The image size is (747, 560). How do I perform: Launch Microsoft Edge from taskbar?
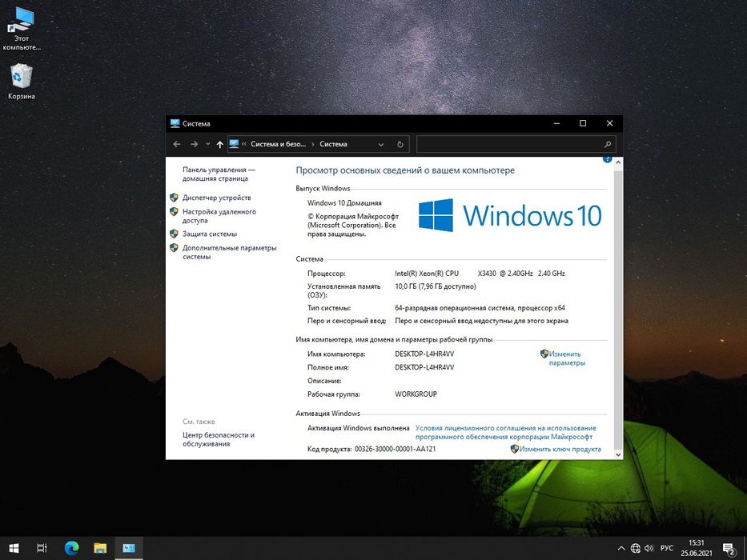pos(71,548)
